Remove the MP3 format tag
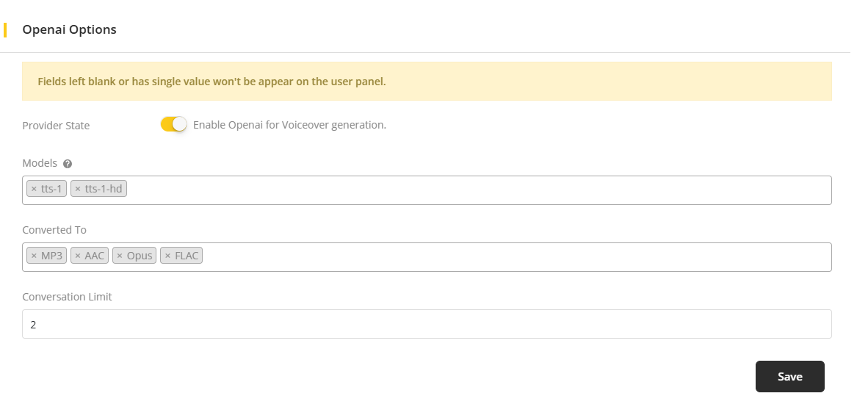The height and width of the screenshot is (407, 868). 34,256
